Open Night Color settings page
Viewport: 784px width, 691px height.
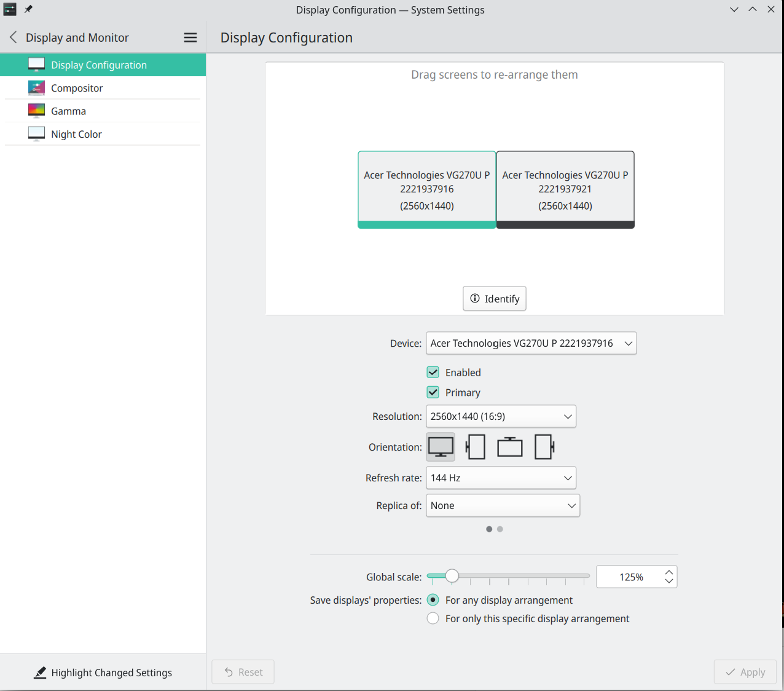pos(103,134)
